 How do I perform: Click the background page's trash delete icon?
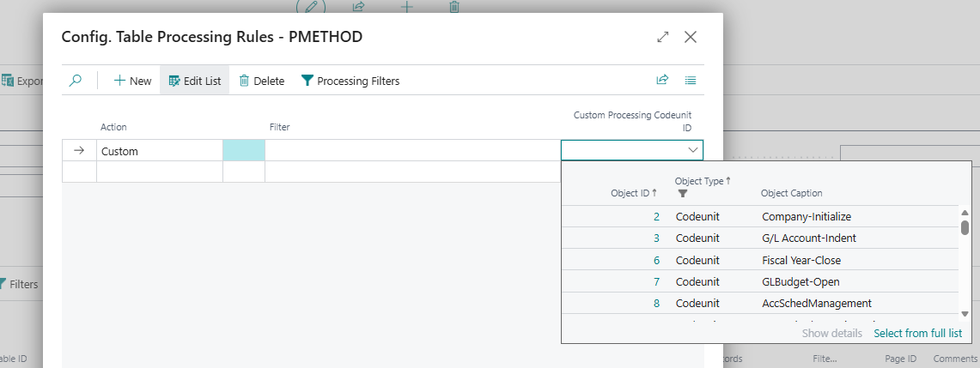coord(454,7)
